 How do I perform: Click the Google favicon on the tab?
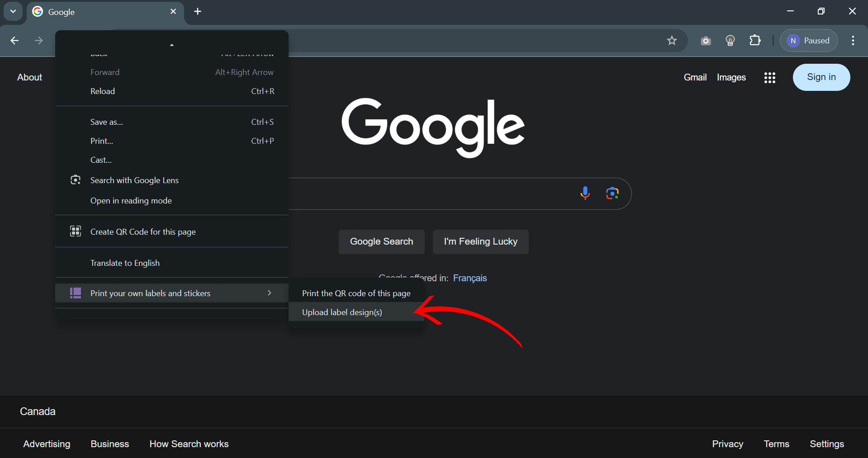coord(38,12)
